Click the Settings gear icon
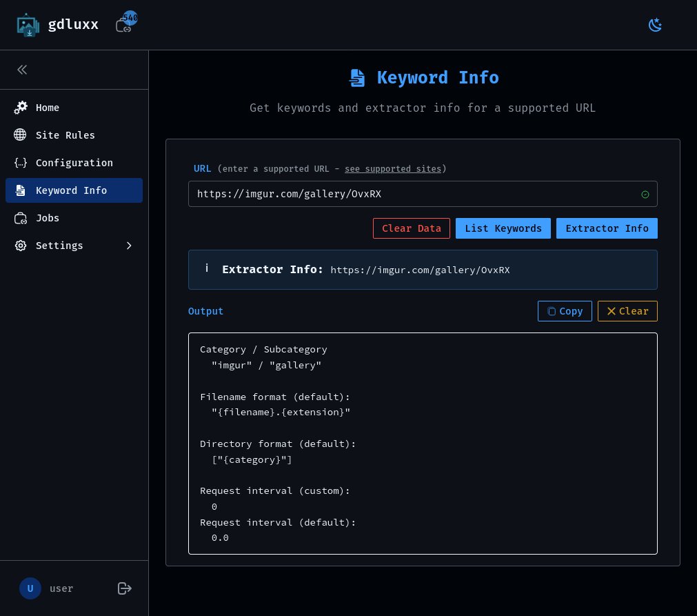Viewport: 697px width, 616px height. click(x=21, y=245)
